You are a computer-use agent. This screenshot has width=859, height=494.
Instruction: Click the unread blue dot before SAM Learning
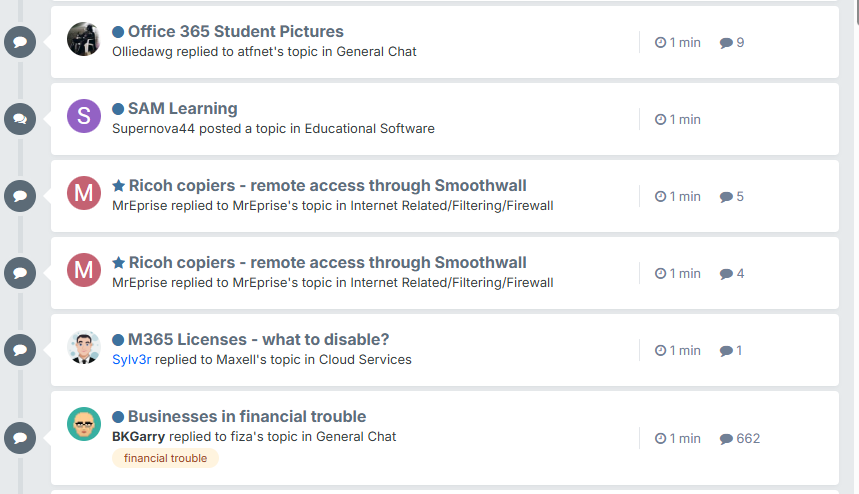pyautogui.click(x=118, y=109)
